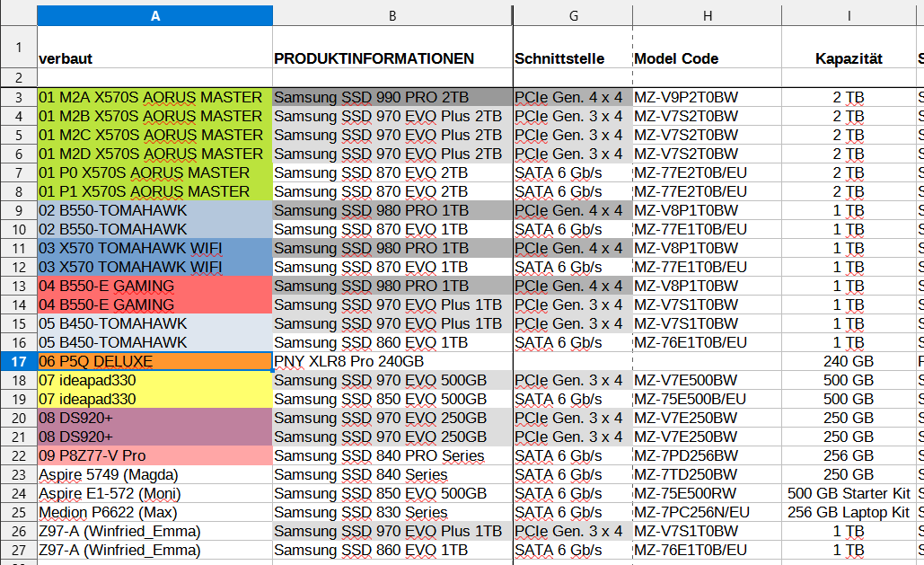The image size is (924, 565).
Task: Select cell '01 M2B X570S AORUS MASTER'
Action: 155,116
